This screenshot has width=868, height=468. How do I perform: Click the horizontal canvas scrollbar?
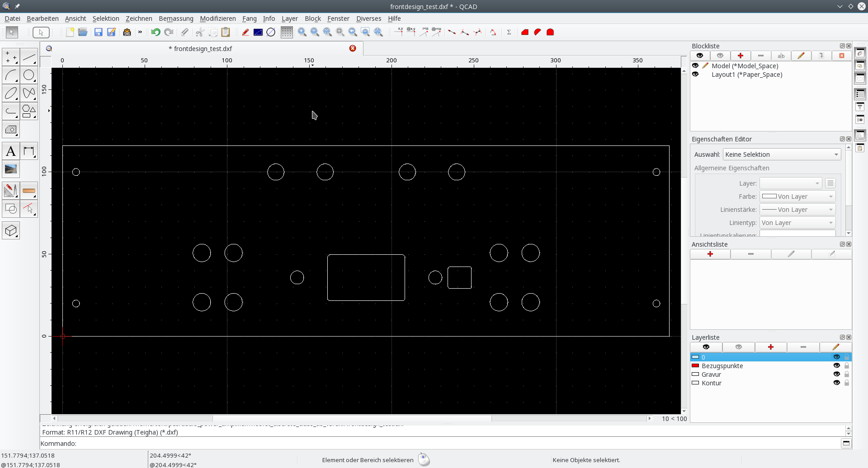(x=352, y=418)
